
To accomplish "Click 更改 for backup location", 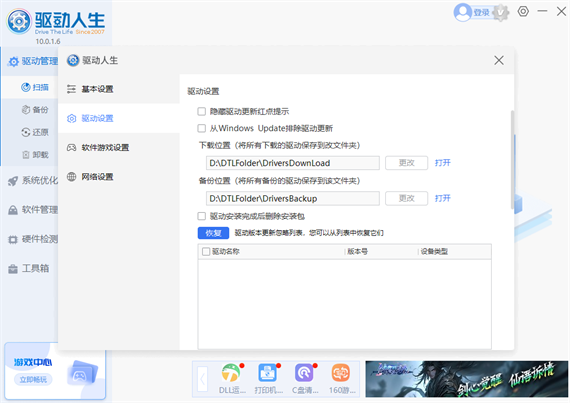I will [406, 198].
